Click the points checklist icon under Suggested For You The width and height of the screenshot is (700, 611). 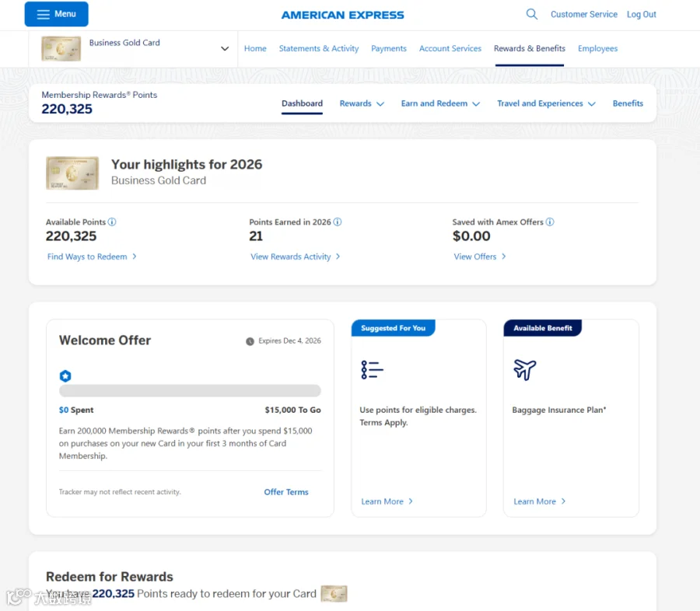pos(372,369)
